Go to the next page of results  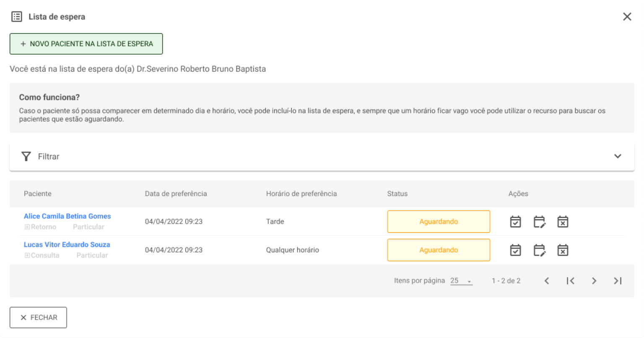click(594, 280)
